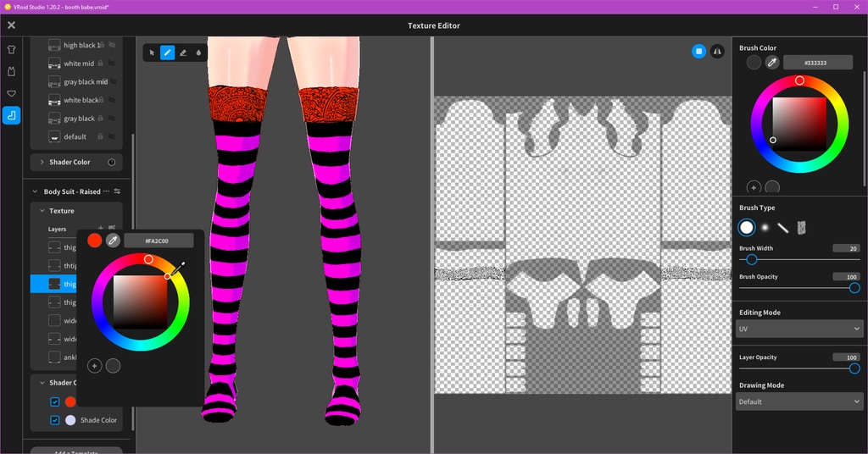Click the Brush Opacity slider handle
Viewport: 868px width, 454px height.
[854, 287]
